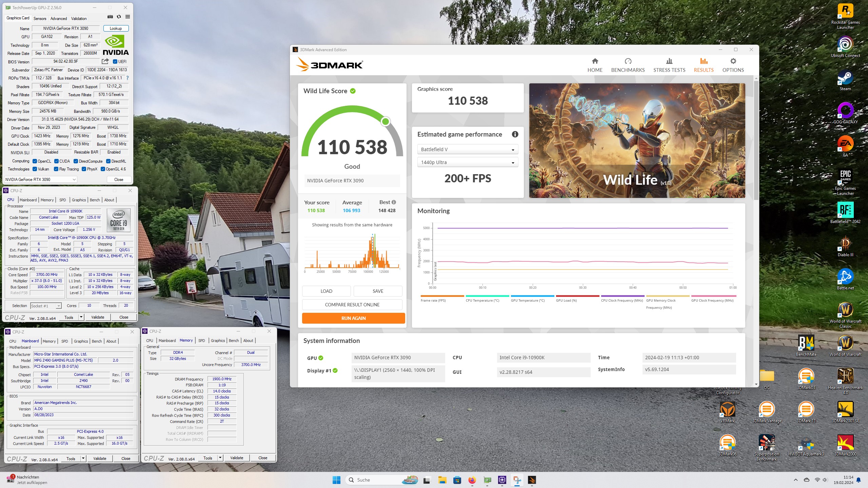Open GPU-Z hamburger menu
The width and height of the screenshot is (868, 488).
coord(127,17)
